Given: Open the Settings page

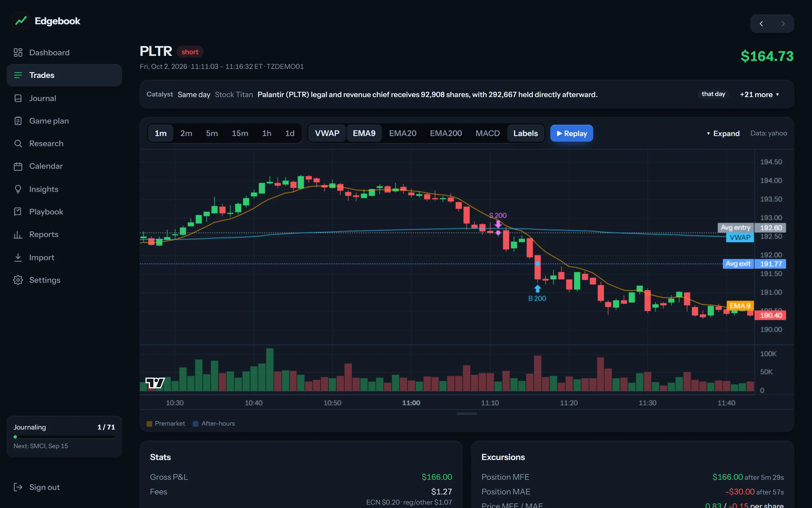Looking at the screenshot, I should [x=64, y=280].
